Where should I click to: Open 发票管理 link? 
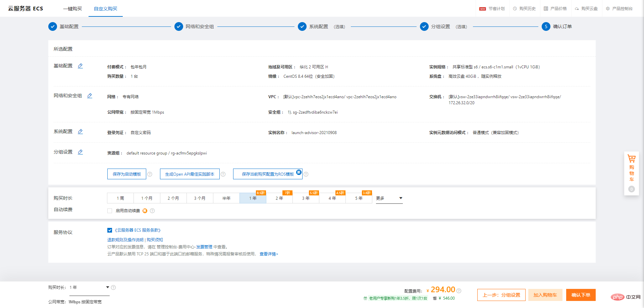coord(204,247)
